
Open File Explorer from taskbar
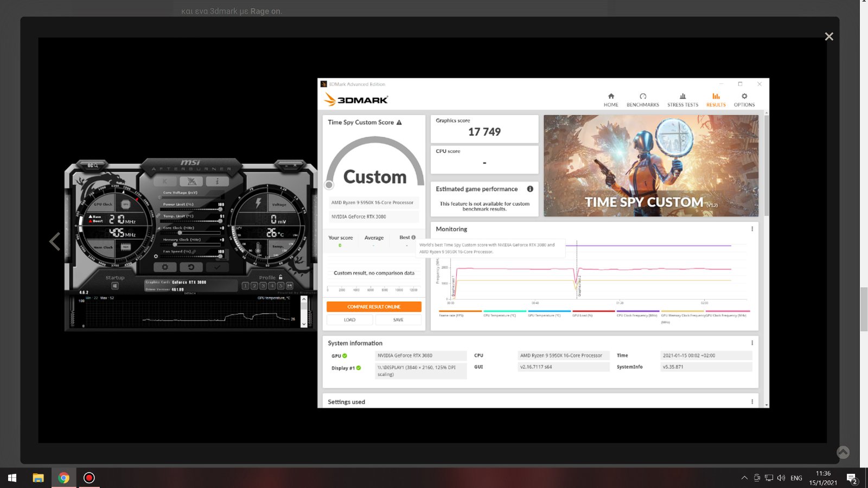point(38,478)
